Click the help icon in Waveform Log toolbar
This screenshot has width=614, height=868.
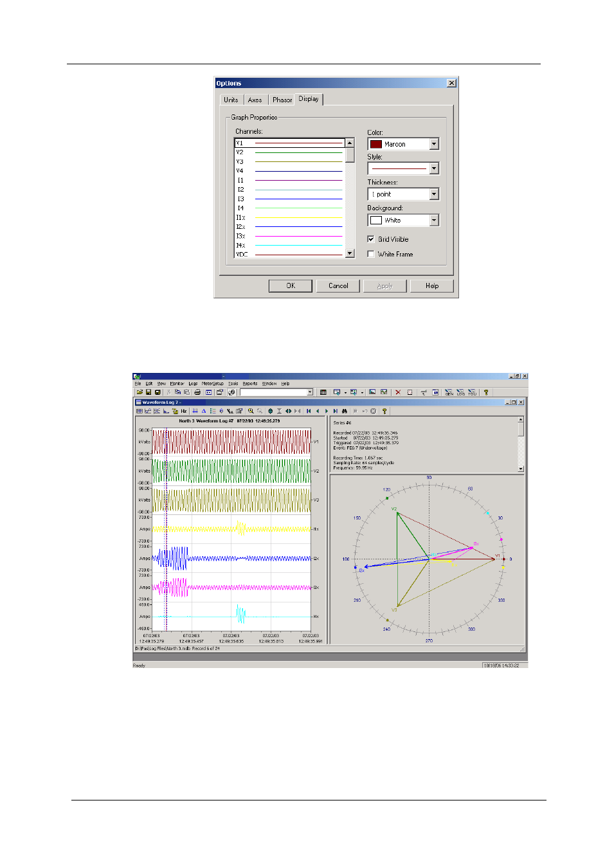(x=384, y=411)
